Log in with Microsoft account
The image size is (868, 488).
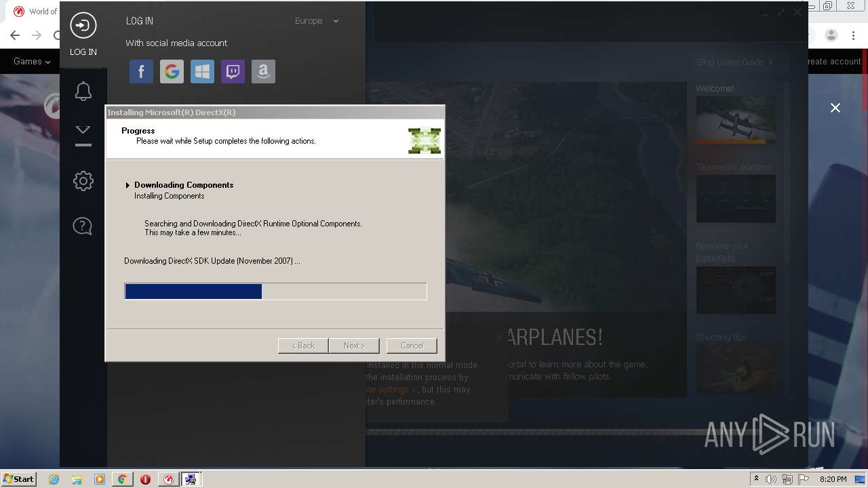[202, 71]
